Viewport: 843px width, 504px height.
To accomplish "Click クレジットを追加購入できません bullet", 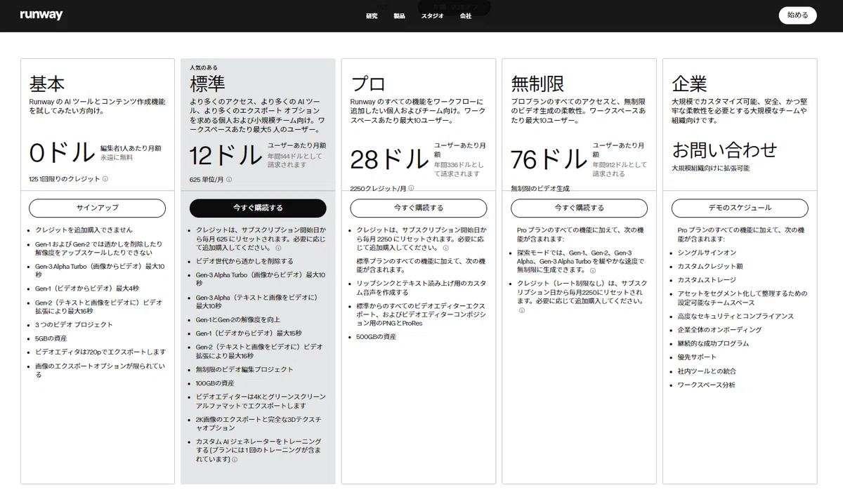I will pyautogui.click(x=84, y=230).
